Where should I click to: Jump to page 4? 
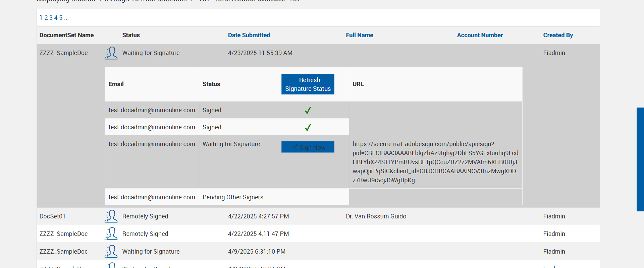point(56,18)
